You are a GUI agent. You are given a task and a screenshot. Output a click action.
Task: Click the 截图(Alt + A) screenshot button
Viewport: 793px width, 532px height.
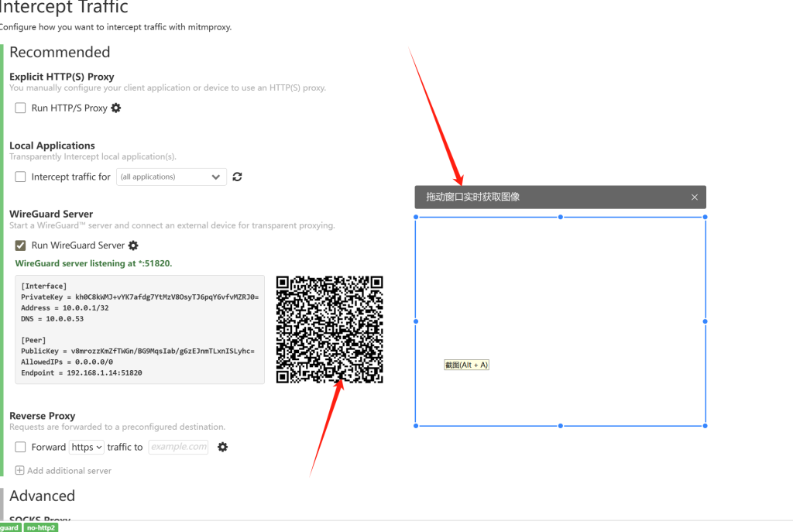pos(466,365)
